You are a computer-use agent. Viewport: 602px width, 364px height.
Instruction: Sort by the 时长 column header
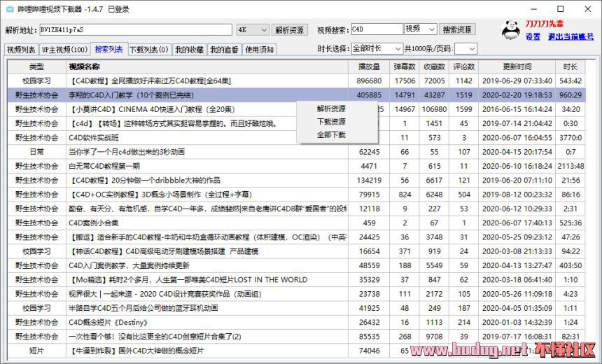pos(570,66)
